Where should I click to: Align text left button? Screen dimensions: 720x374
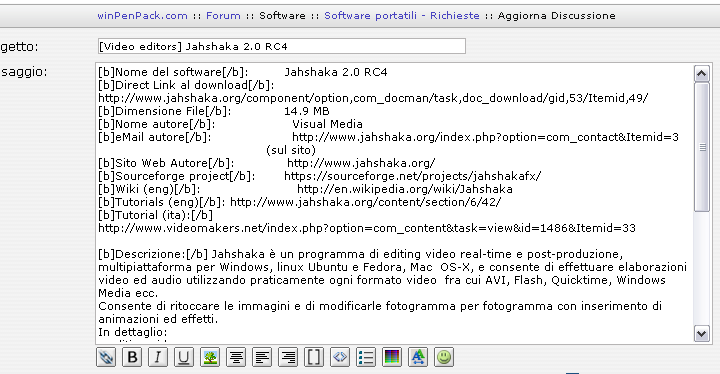(262, 357)
